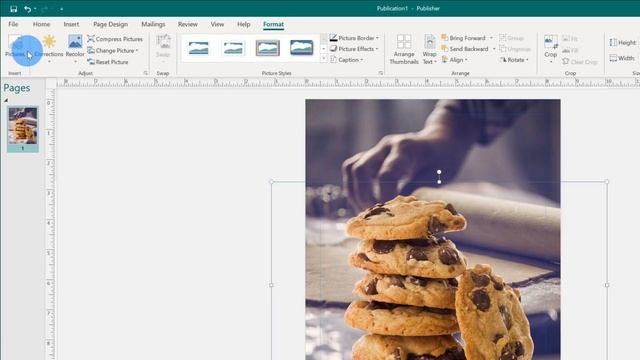Image resolution: width=640 pixels, height=360 pixels.
Task: Click the Save icon in title bar
Action: [13, 9]
